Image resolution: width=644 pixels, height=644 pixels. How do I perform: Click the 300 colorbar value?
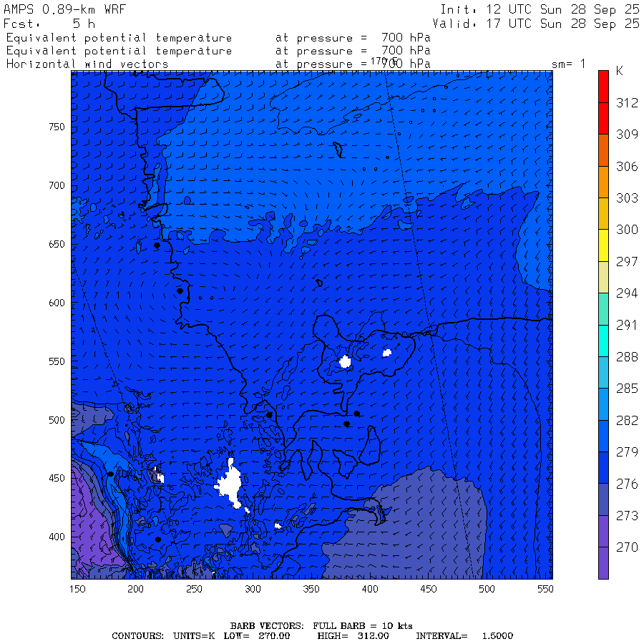coord(627,230)
